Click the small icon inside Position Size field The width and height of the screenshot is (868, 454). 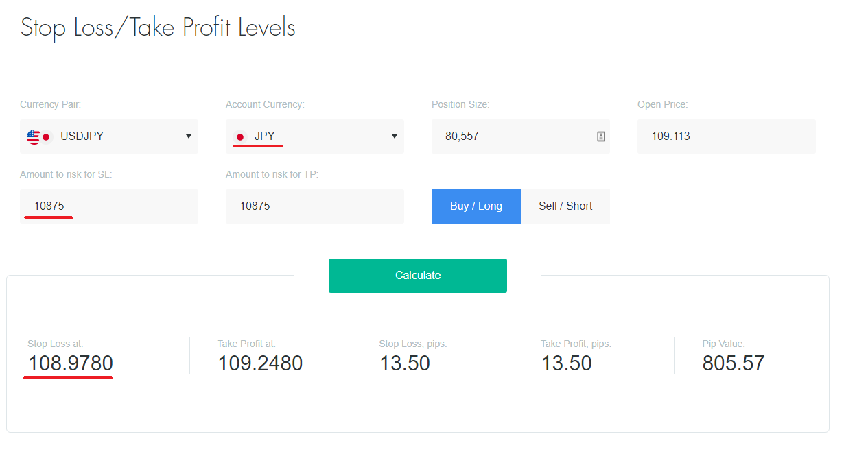pyautogui.click(x=601, y=136)
